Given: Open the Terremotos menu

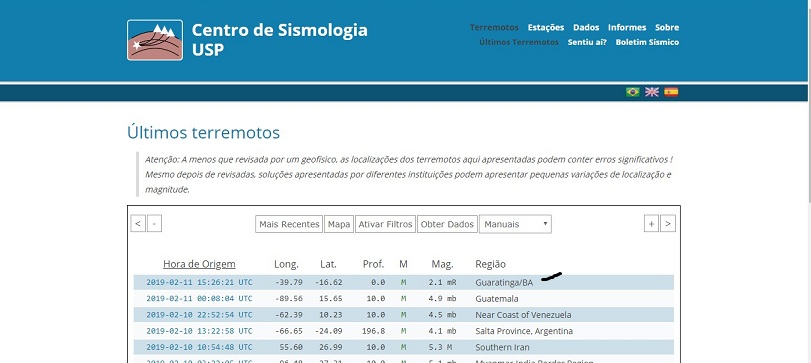Looking at the screenshot, I should (x=494, y=27).
